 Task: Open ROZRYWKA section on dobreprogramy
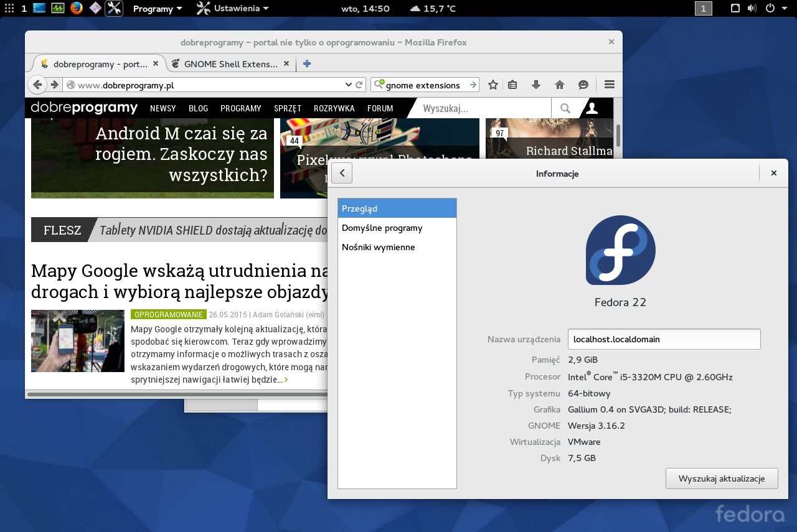pyautogui.click(x=334, y=108)
